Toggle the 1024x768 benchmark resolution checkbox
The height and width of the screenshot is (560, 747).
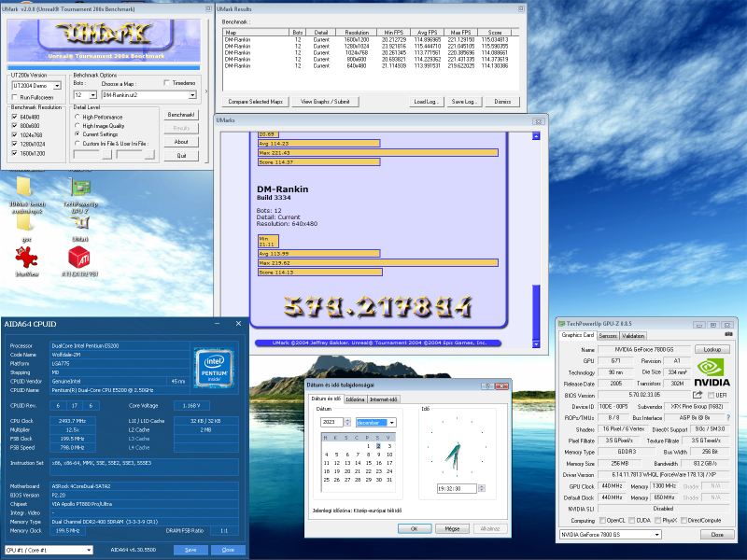tap(14, 134)
